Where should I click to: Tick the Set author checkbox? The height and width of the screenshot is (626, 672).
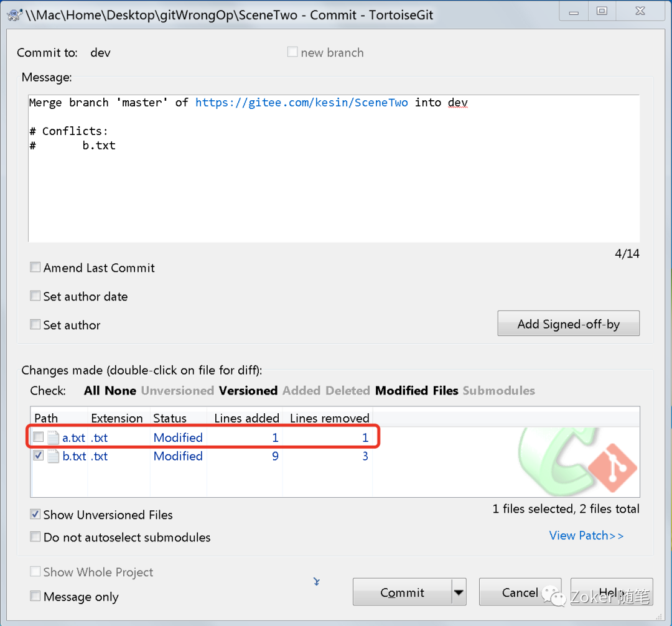[x=35, y=324]
